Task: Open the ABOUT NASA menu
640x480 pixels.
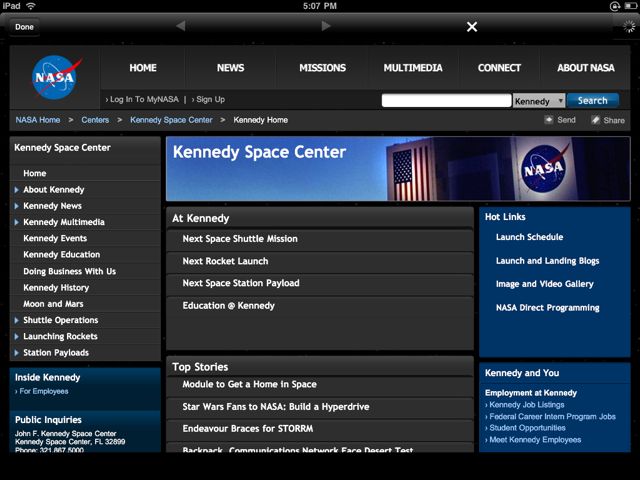Action: (586, 68)
